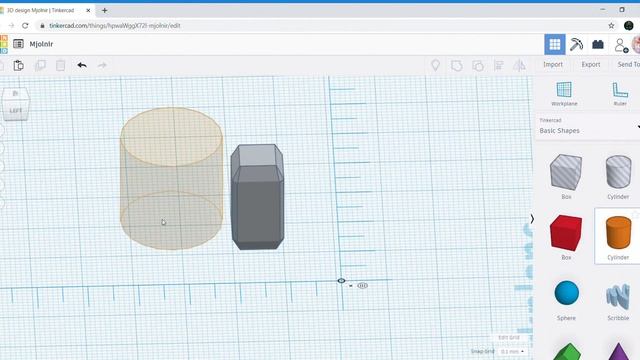The width and height of the screenshot is (640, 360).
Task: Open a new browser tab
Action: tap(104, 11)
